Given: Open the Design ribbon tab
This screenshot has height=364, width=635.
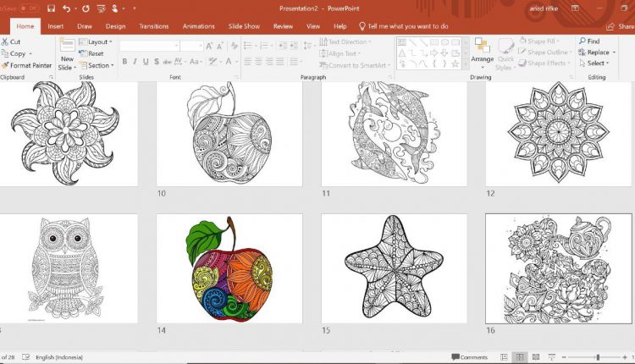Looking at the screenshot, I should click(115, 26).
